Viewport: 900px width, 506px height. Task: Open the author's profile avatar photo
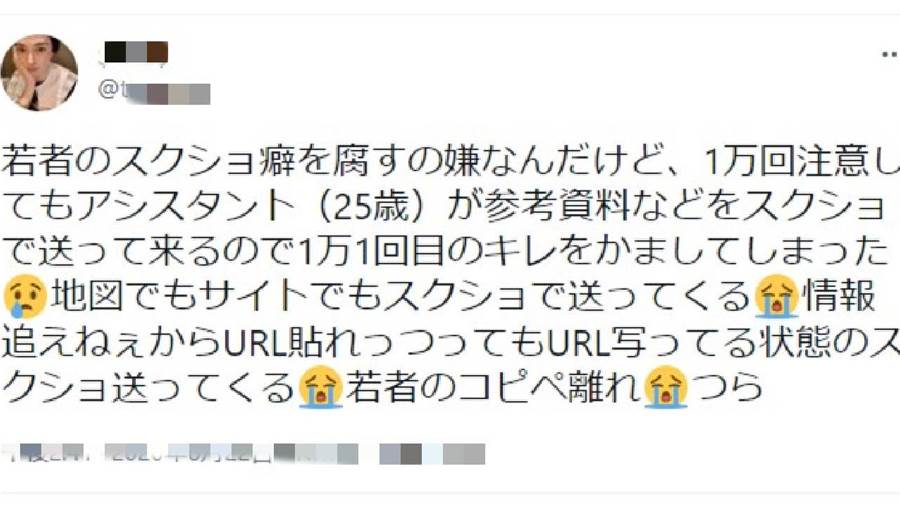39,72
